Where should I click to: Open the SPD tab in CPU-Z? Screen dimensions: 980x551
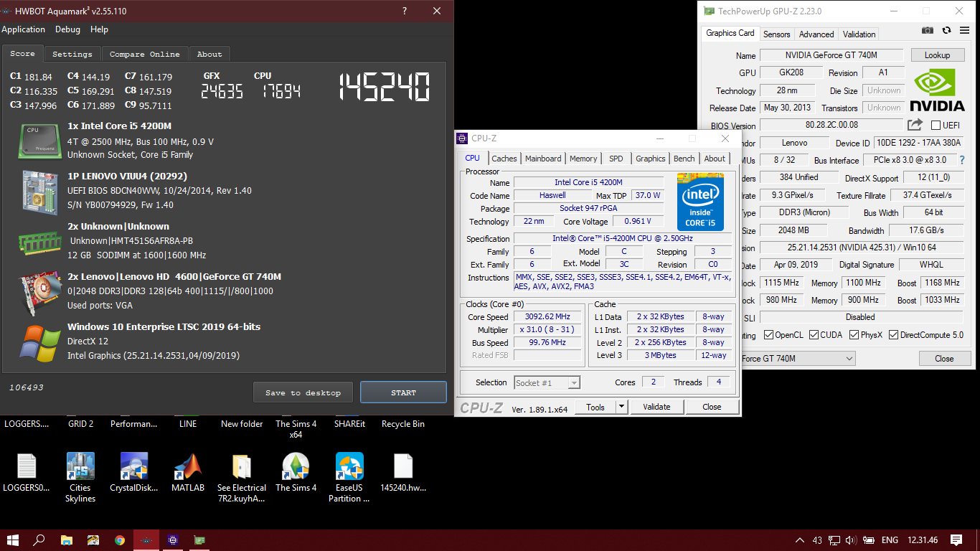(616, 159)
